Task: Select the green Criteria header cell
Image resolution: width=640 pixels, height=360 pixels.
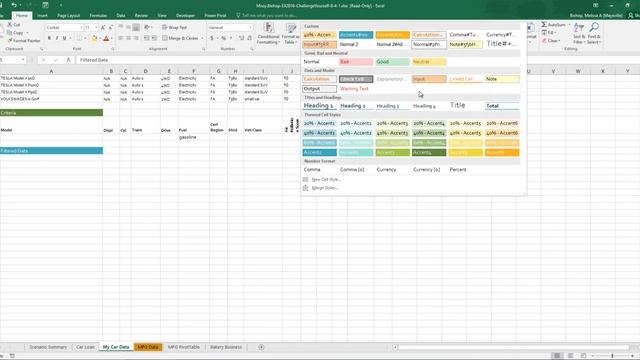Action: point(51,113)
